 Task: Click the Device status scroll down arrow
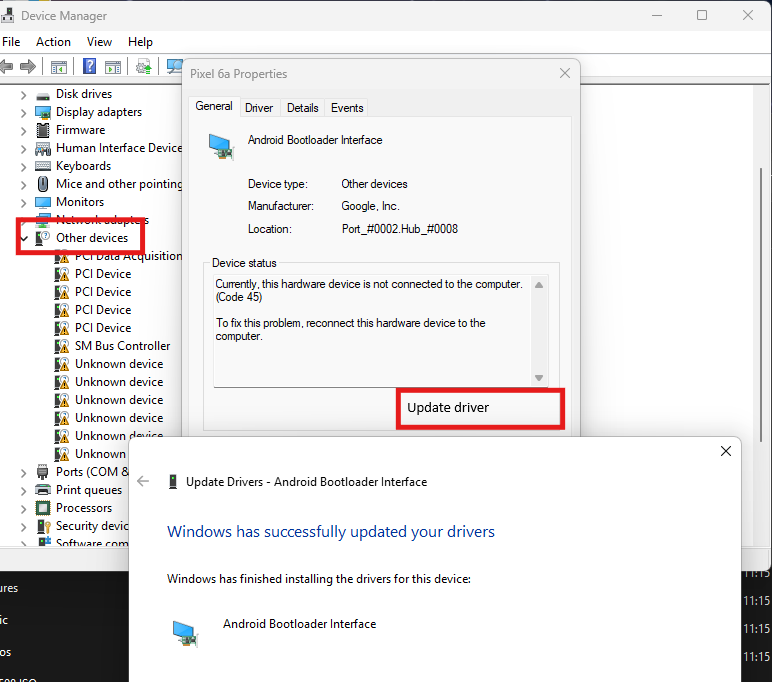coord(539,378)
